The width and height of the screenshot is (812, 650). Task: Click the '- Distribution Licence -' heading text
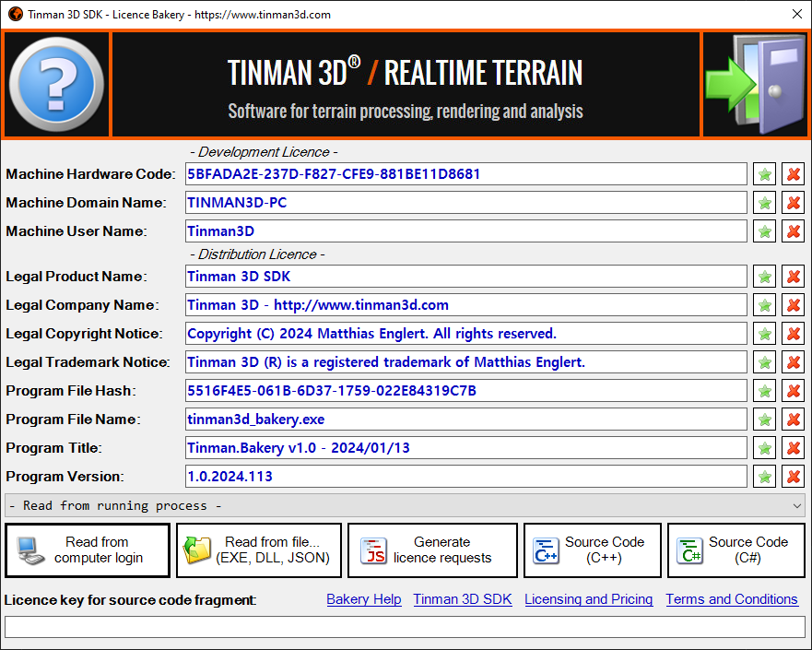point(257,254)
